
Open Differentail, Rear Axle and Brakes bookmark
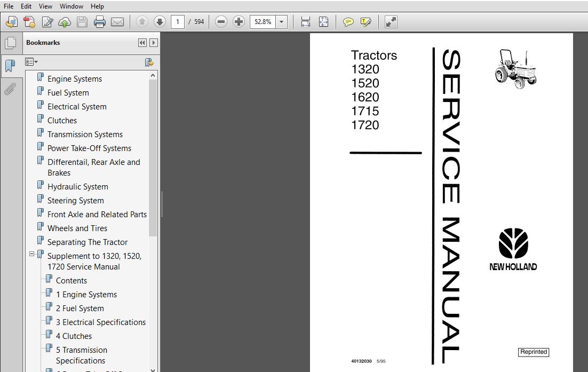94,167
